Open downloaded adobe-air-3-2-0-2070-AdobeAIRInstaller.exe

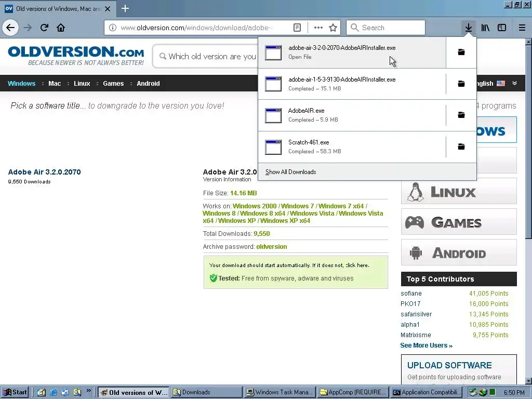(x=352, y=52)
